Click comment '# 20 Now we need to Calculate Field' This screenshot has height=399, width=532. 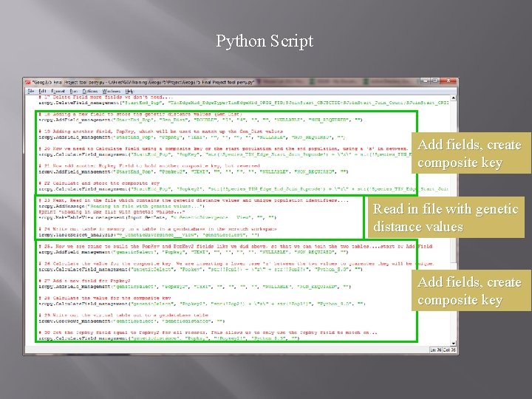223,149
